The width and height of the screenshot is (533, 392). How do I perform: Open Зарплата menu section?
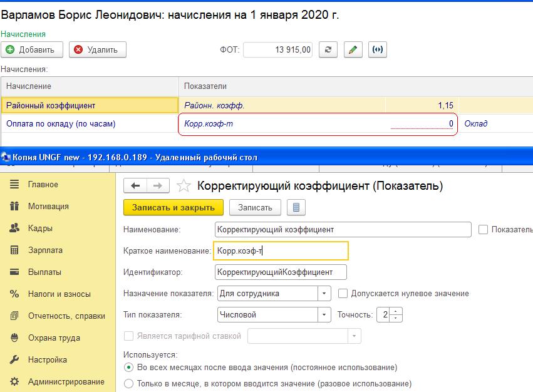coord(45,250)
